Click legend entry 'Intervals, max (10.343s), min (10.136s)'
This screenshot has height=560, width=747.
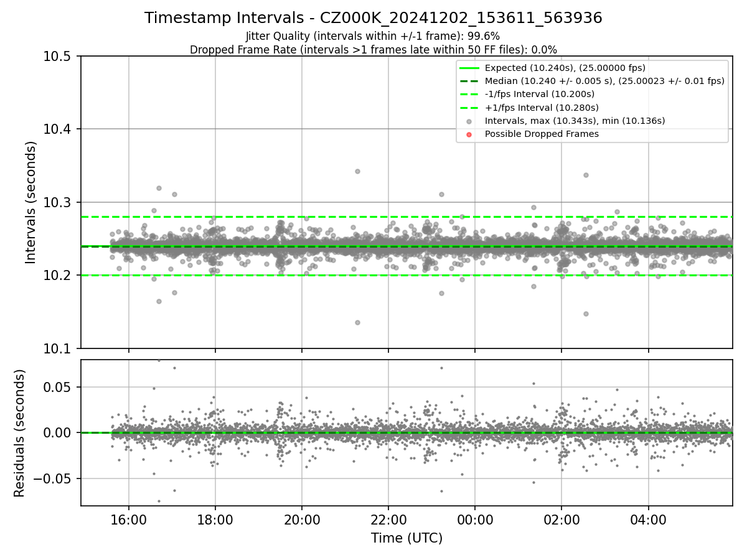coord(575,121)
